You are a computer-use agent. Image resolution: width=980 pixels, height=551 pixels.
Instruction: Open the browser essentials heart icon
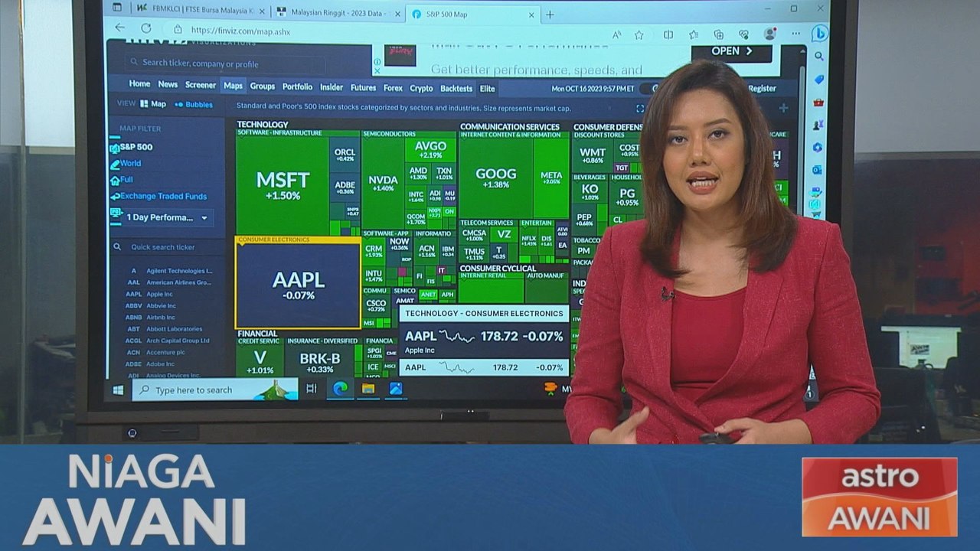(x=743, y=34)
